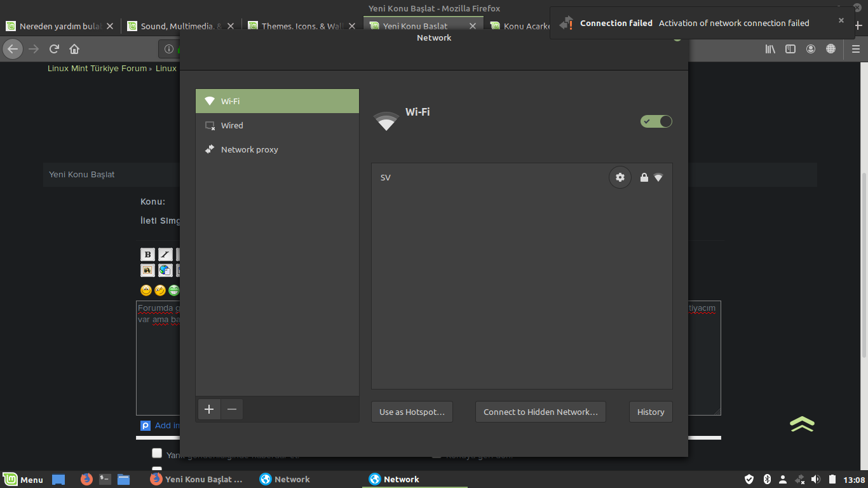Open network applet in system tray
The width and height of the screenshot is (868, 488).
click(x=800, y=479)
